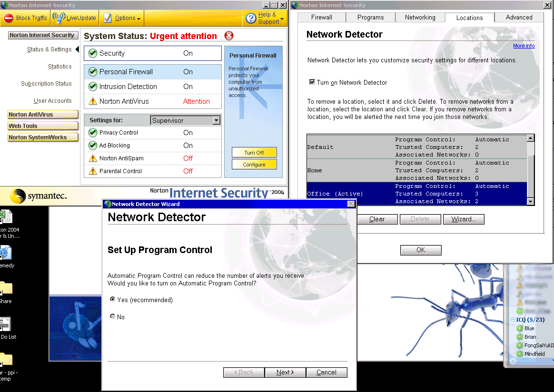Cancel the Network Detector Wizard
This screenshot has width=554, height=392.
(326, 372)
